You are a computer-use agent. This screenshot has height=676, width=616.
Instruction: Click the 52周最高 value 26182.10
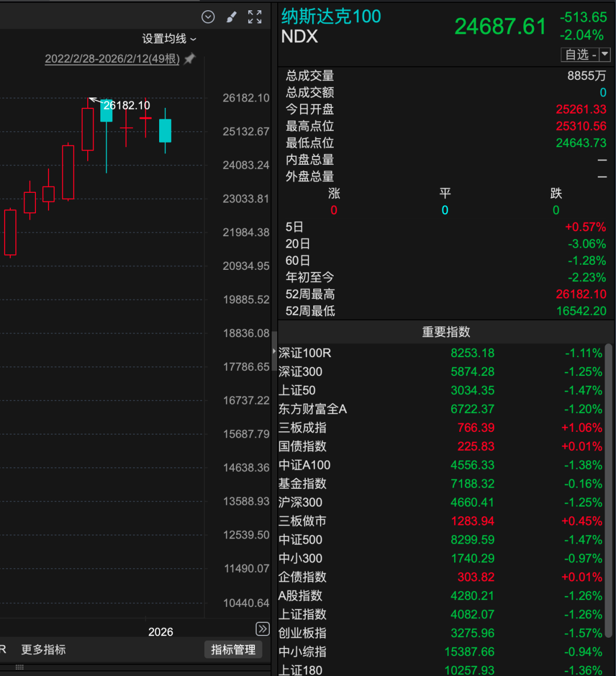[x=581, y=294]
